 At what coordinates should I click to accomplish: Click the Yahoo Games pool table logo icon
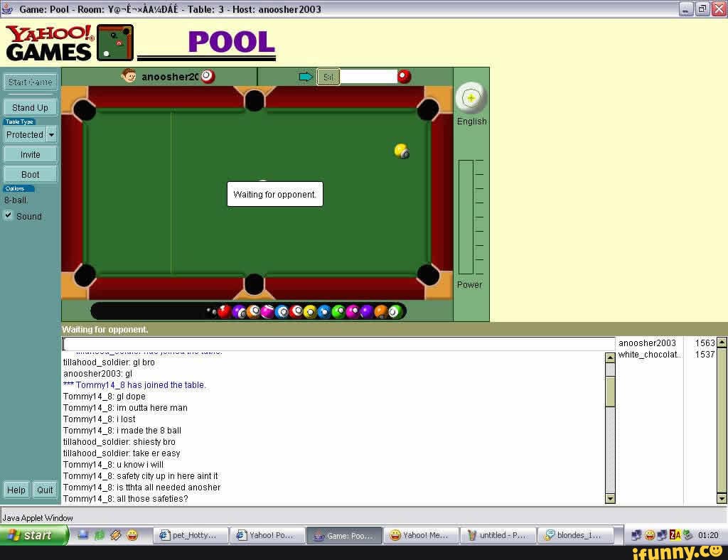[115, 43]
